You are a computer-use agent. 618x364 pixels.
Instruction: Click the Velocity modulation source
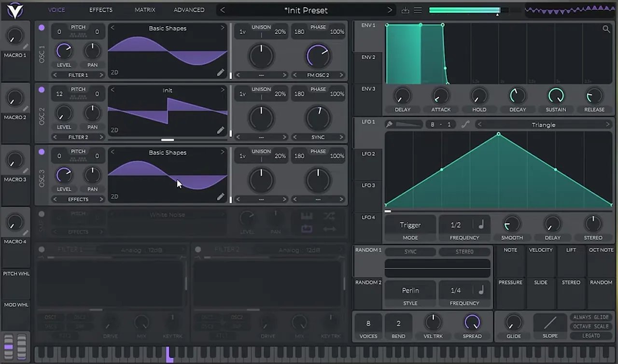coord(541,261)
